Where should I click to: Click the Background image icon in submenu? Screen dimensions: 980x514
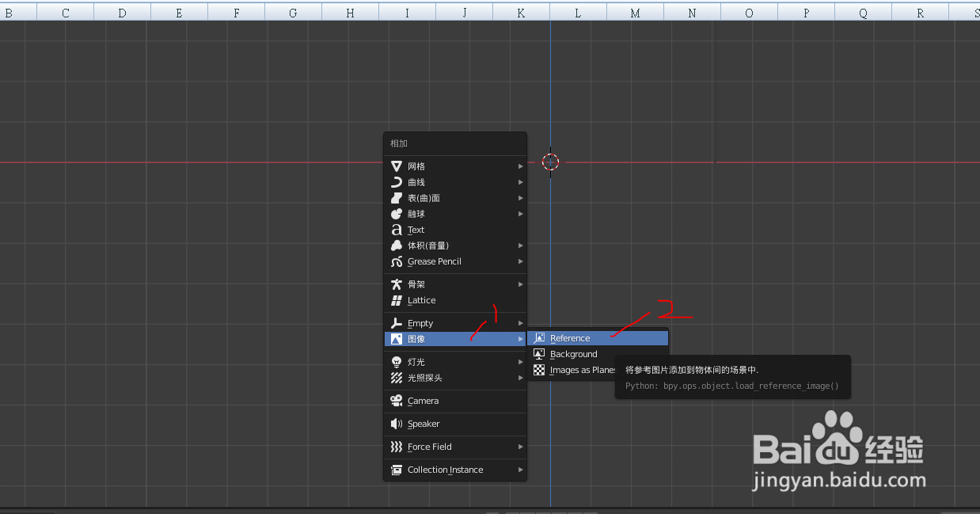(x=539, y=354)
